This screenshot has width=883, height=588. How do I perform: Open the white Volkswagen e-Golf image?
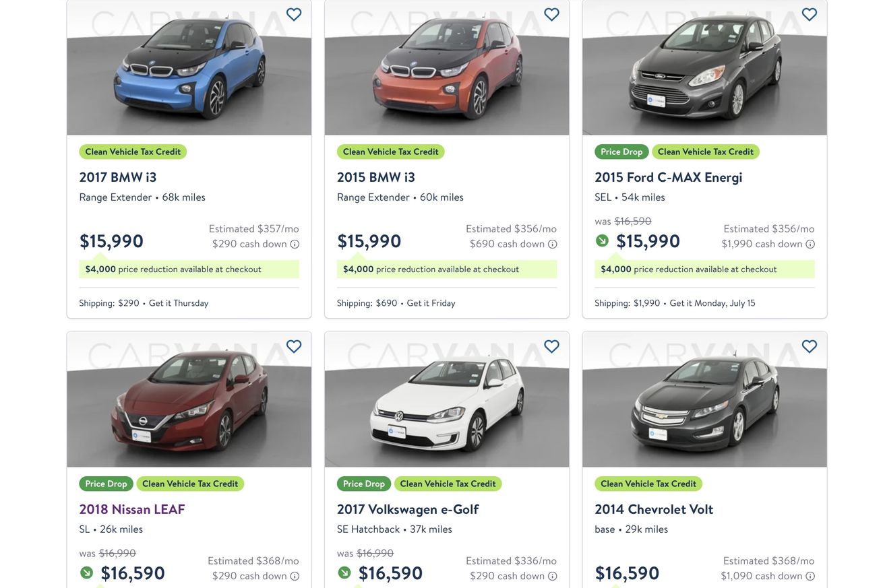click(x=447, y=399)
